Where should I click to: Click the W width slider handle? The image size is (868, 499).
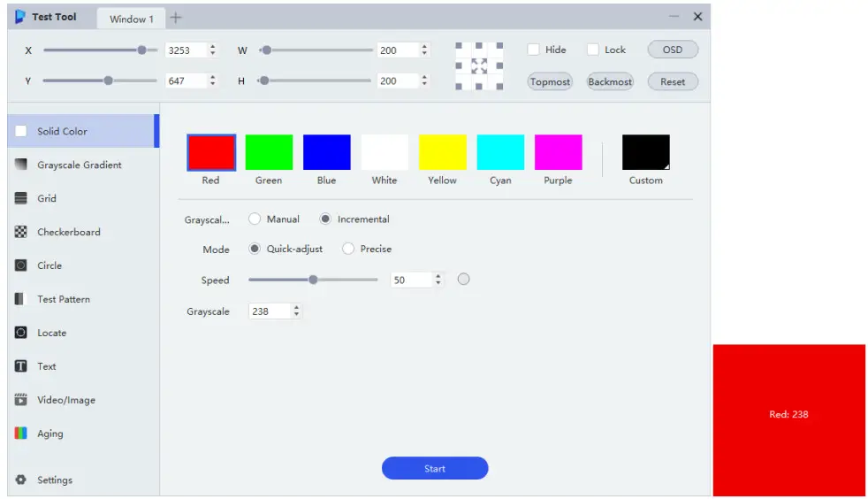pos(267,50)
